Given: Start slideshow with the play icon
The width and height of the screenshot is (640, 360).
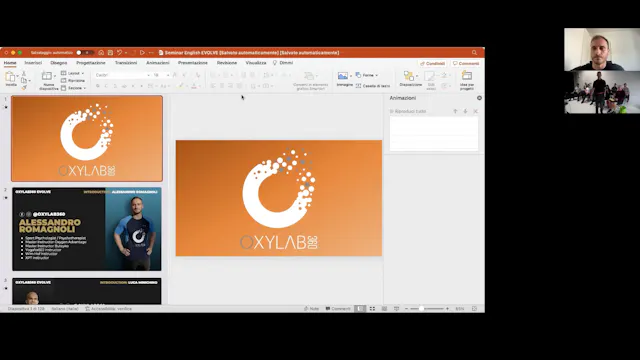Looking at the screenshot, I should (142, 53).
